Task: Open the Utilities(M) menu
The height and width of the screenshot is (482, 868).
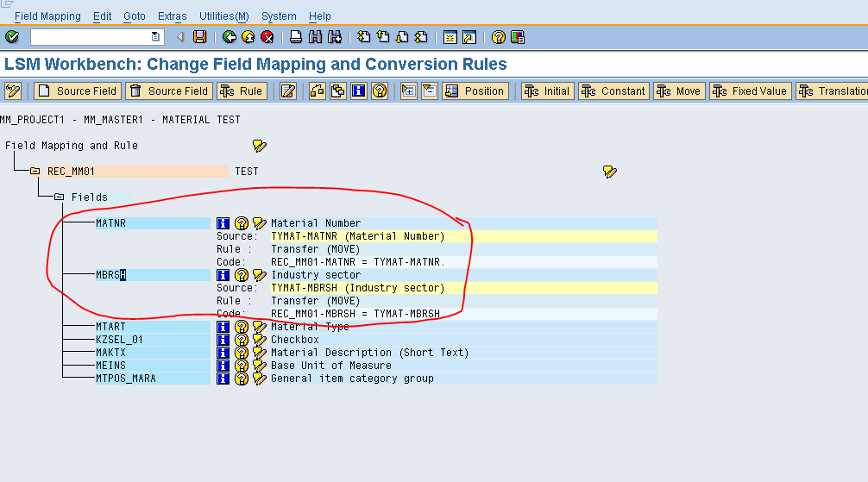Action: tap(224, 16)
